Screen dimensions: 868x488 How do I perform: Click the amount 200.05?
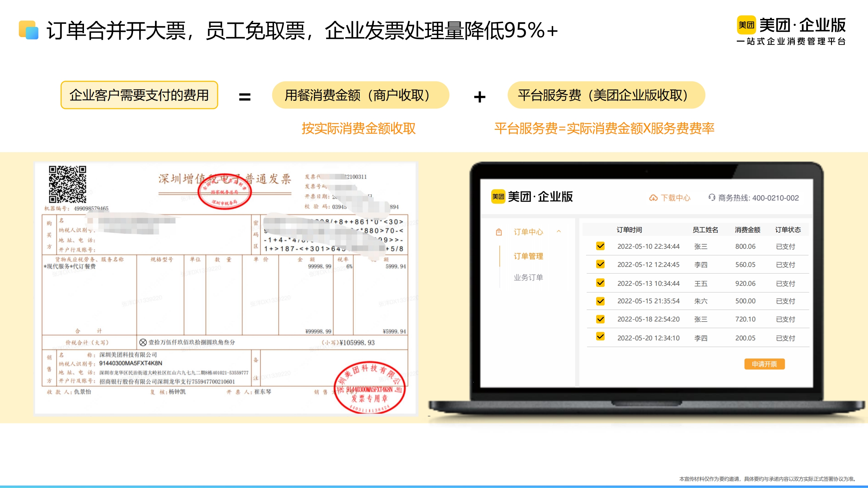(x=745, y=338)
